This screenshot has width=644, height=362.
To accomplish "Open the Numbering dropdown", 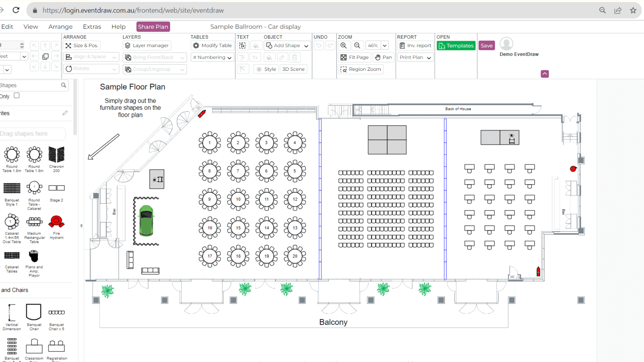I will tap(212, 57).
